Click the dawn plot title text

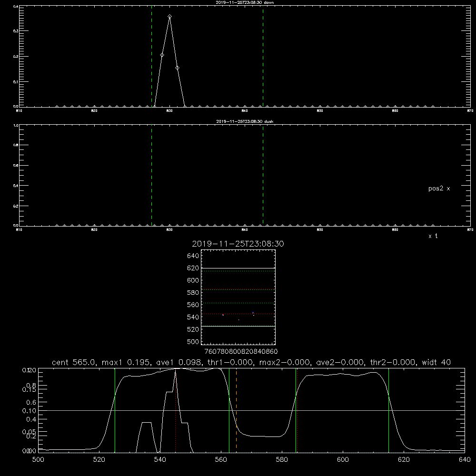(245, 2)
